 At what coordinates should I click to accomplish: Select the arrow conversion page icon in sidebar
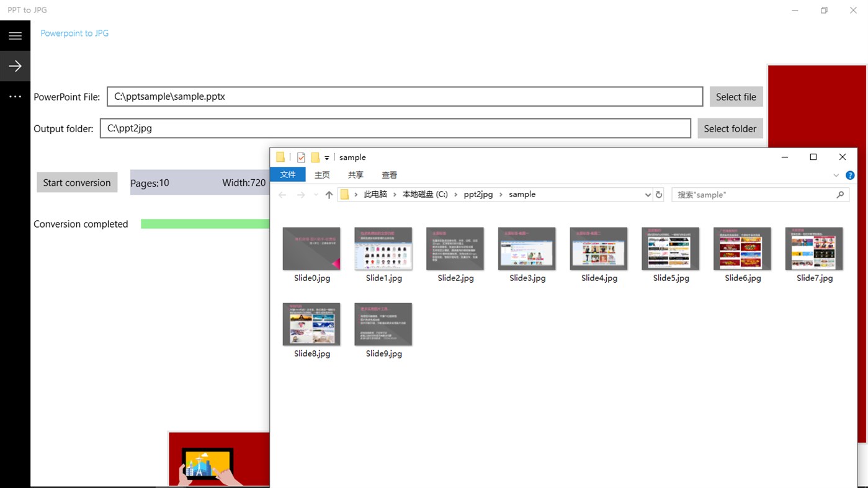click(15, 65)
